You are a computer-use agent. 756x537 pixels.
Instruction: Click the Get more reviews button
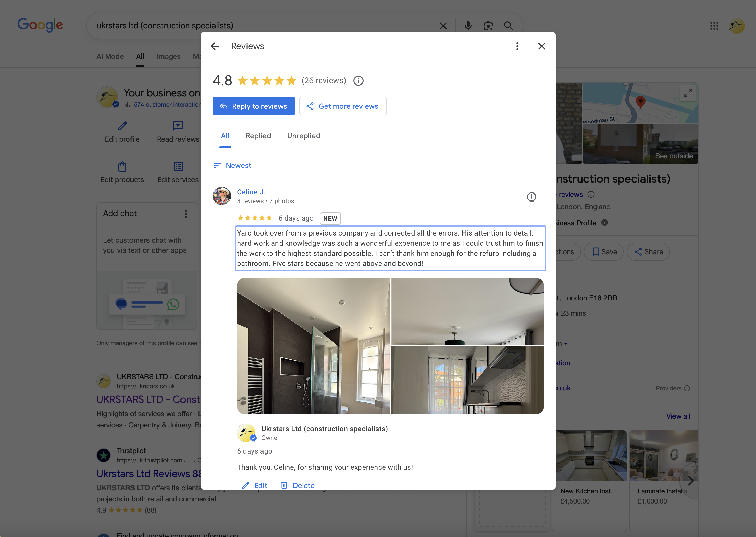(343, 106)
